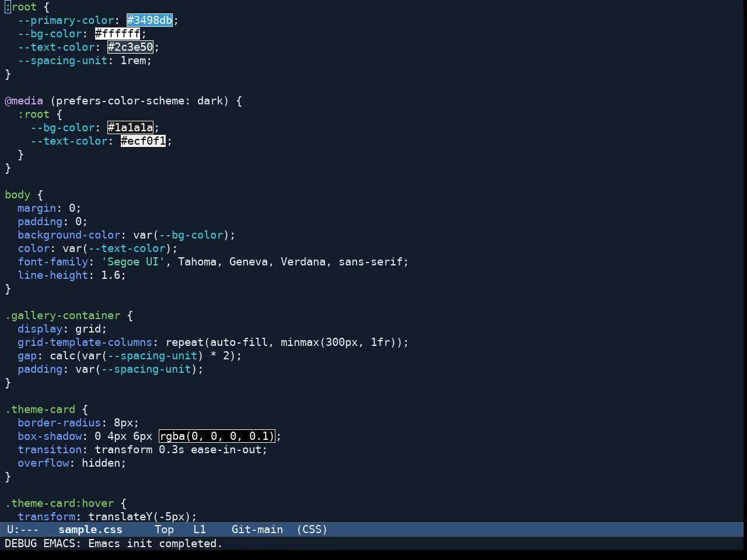Click the Verdana font name
Viewport: 747px width, 560px height.
click(303, 262)
